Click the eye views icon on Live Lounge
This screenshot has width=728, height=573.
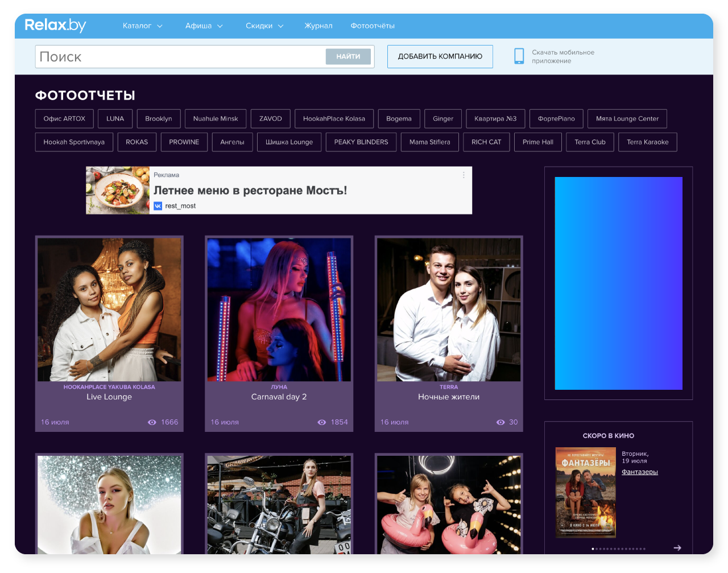[x=152, y=422]
